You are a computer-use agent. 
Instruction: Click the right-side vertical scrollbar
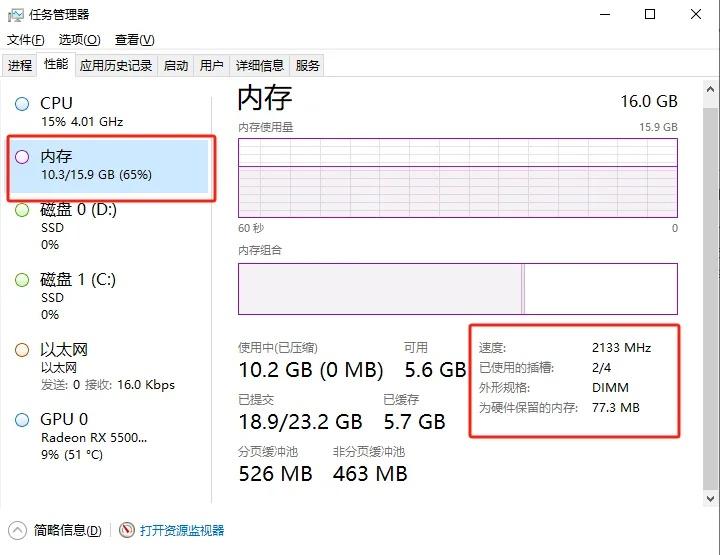tap(710, 300)
